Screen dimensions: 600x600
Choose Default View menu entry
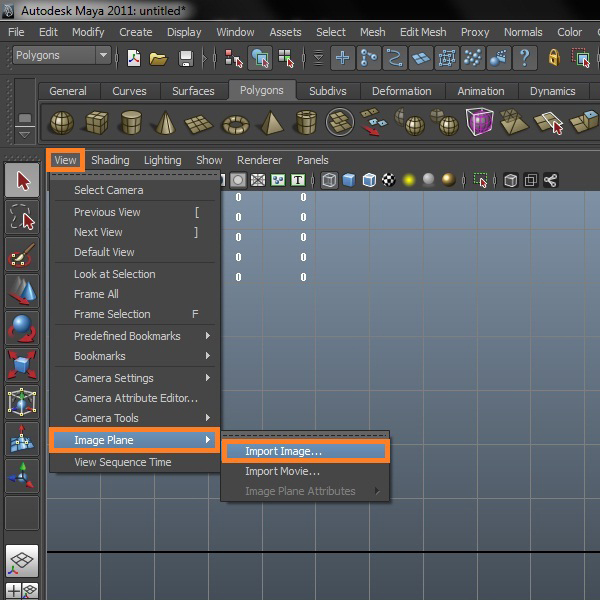(x=135, y=252)
